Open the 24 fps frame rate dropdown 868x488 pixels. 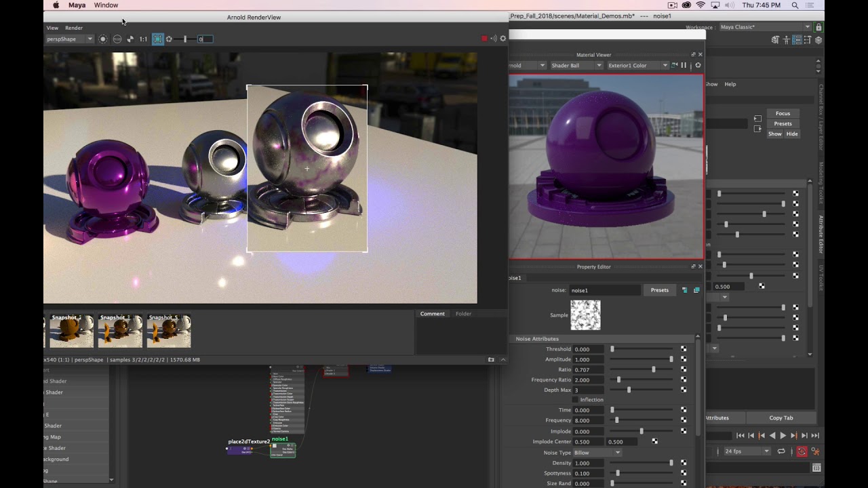(x=747, y=451)
